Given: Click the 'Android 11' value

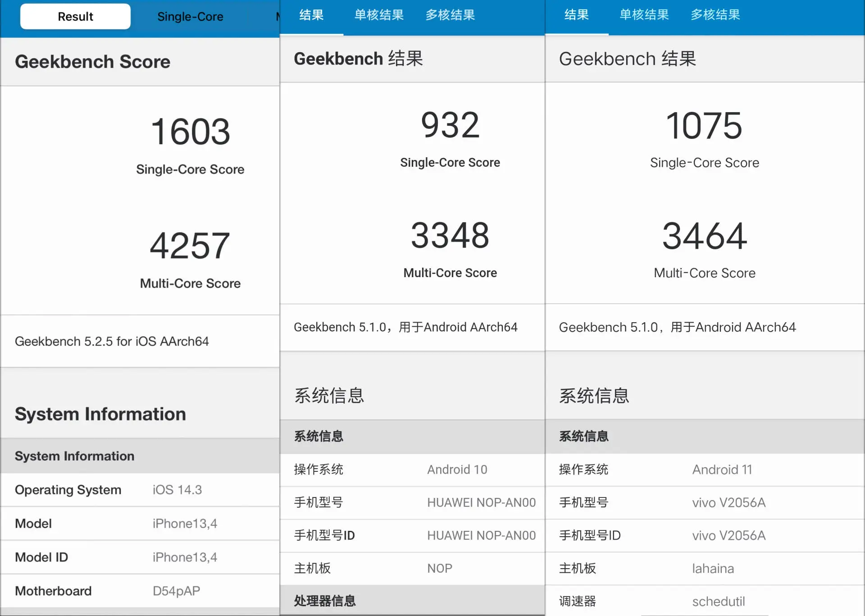Looking at the screenshot, I should [722, 470].
